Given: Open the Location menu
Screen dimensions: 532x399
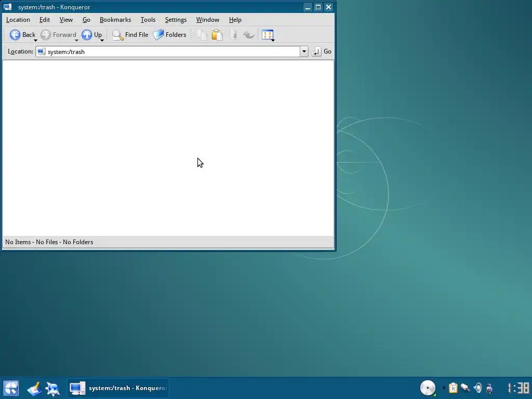Looking at the screenshot, I should (x=18, y=20).
